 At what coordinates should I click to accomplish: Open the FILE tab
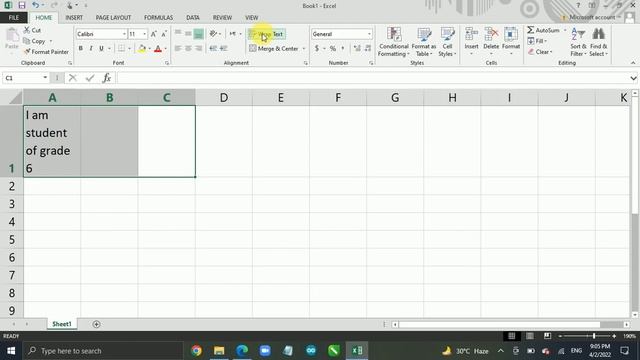(13, 18)
